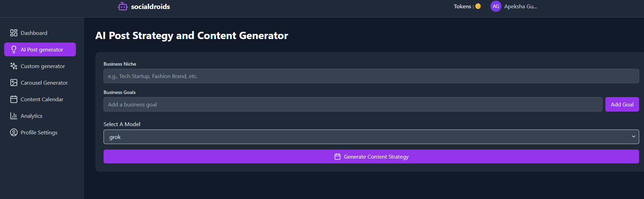Open the Select A Model dropdown
The image size is (644, 199).
(x=371, y=137)
